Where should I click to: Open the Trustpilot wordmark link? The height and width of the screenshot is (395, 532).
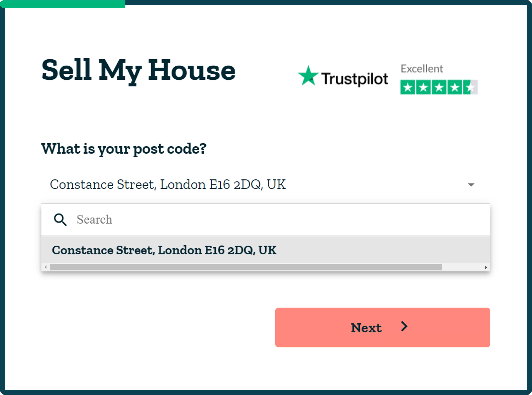click(x=354, y=79)
